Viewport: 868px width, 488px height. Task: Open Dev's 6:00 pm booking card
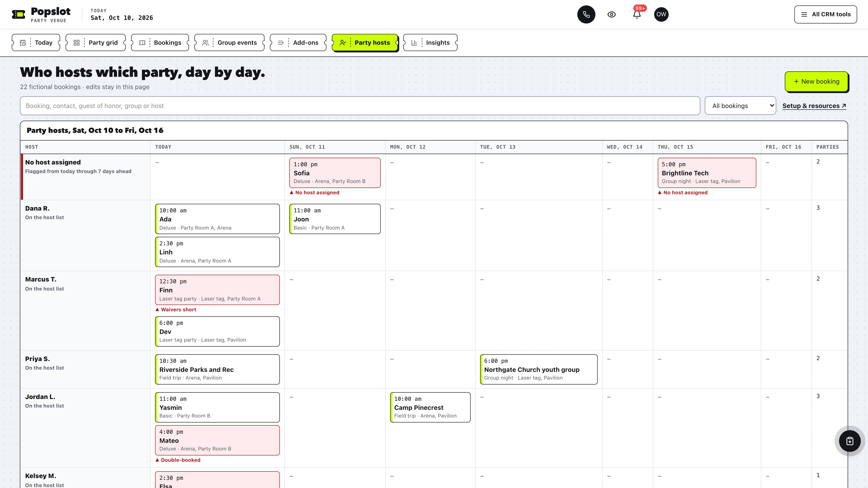pos(217,331)
